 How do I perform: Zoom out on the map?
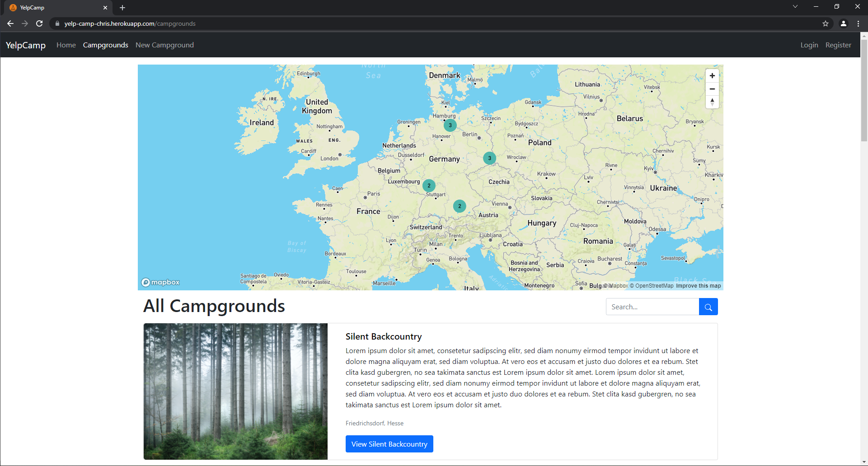pos(713,89)
